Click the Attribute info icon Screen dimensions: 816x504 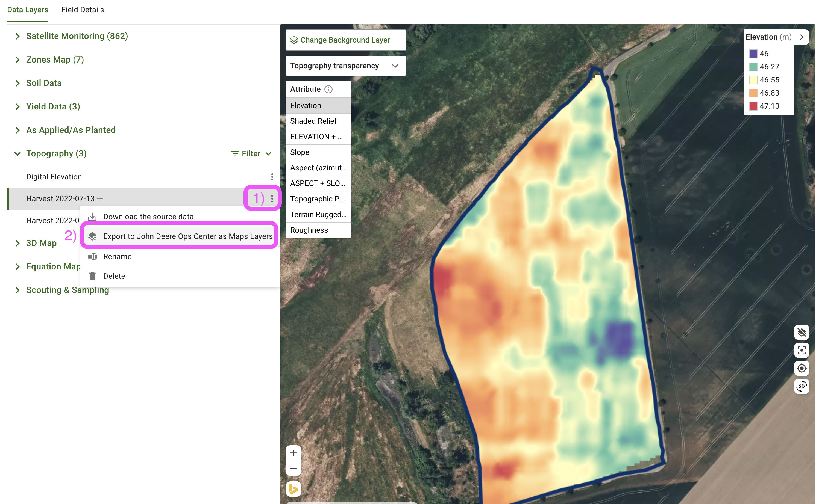(x=328, y=89)
